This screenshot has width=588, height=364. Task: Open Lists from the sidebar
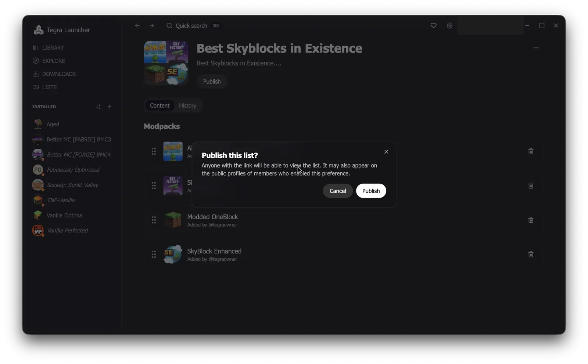pyautogui.click(x=44, y=87)
